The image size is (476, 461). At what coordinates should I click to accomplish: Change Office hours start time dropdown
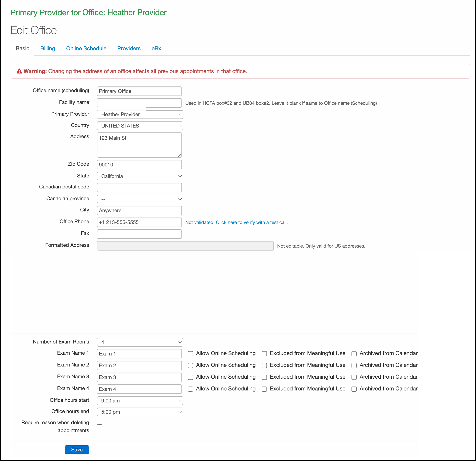click(140, 401)
